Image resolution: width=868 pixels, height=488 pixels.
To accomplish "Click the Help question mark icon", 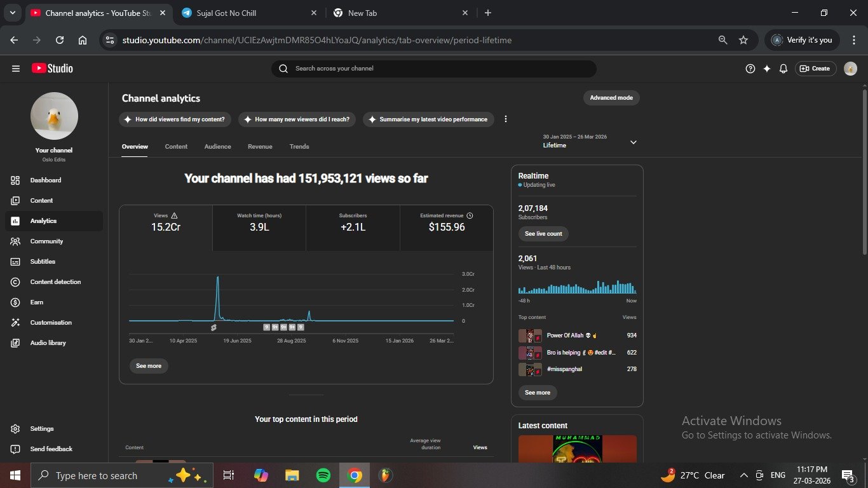I will (x=750, y=69).
